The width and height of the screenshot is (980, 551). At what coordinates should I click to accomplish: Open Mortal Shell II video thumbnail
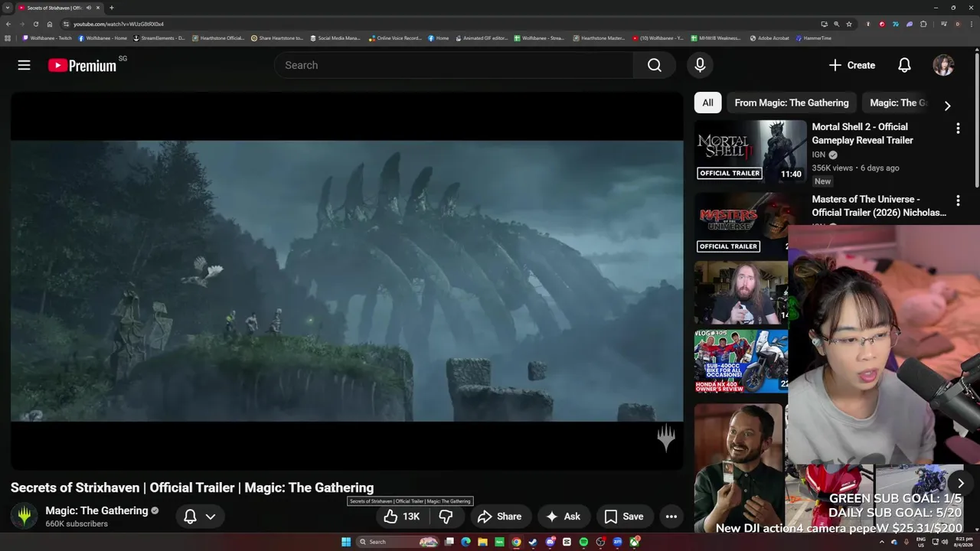coord(750,151)
